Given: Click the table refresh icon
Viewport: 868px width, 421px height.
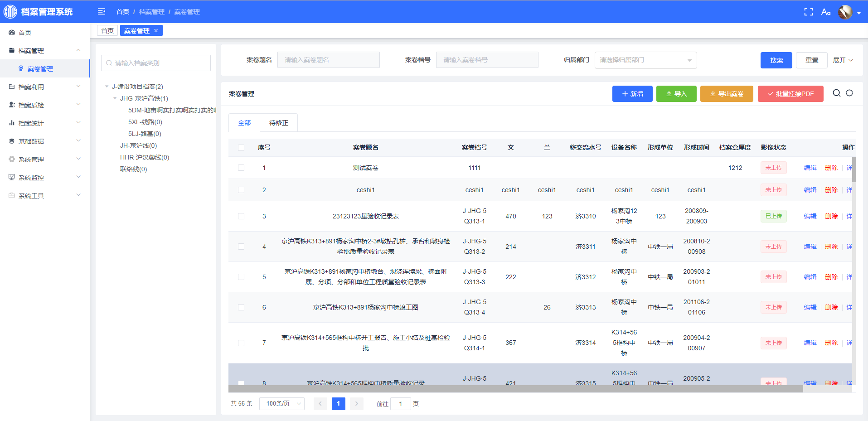Looking at the screenshot, I should coord(849,93).
